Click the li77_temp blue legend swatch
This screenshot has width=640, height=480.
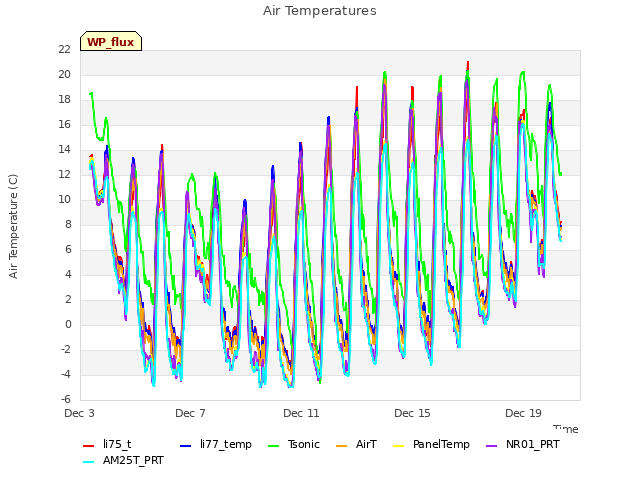[185, 446]
